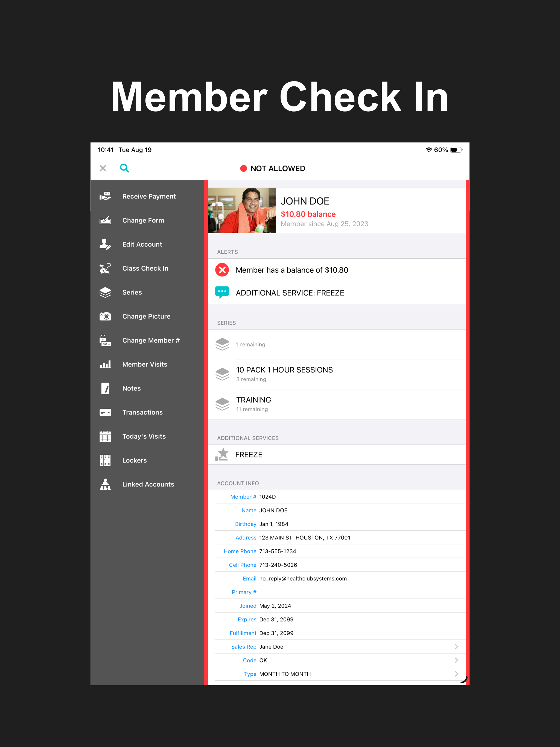Tap the Transactions card icon
Viewport: 560px width, 747px height.
pyautogui.click(x=105, y=412)
